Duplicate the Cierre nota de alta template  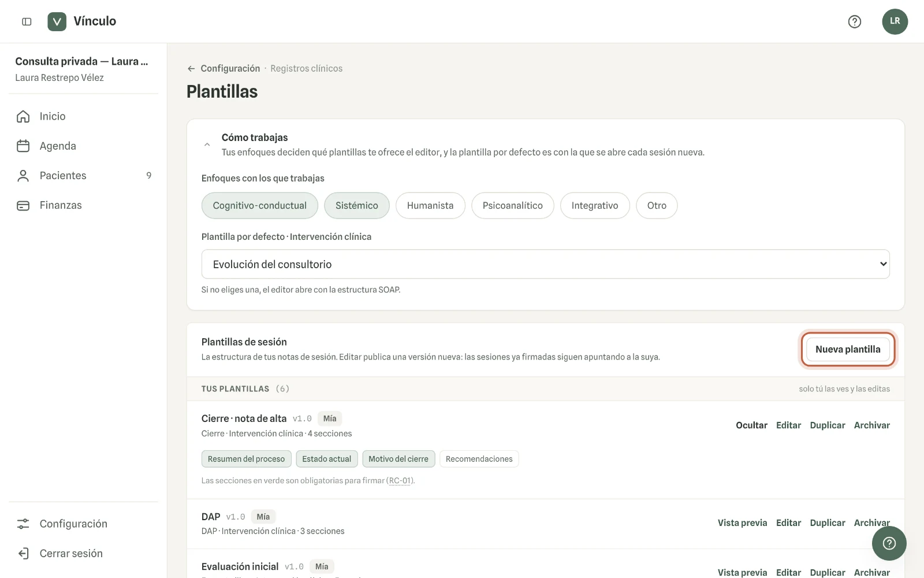pos(827,425)
